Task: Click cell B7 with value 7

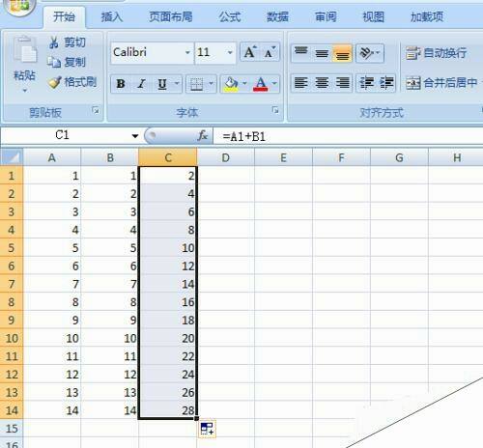Action: point(110,284)
